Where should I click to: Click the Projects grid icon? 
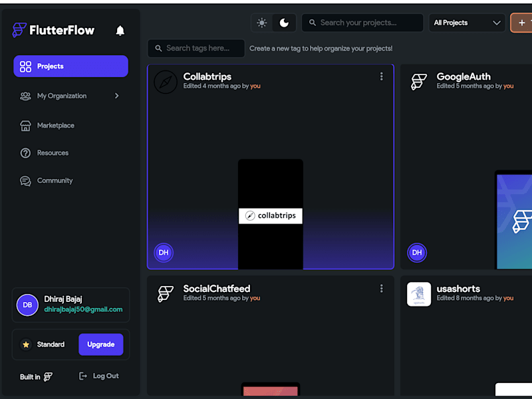[x=25, y=66]
